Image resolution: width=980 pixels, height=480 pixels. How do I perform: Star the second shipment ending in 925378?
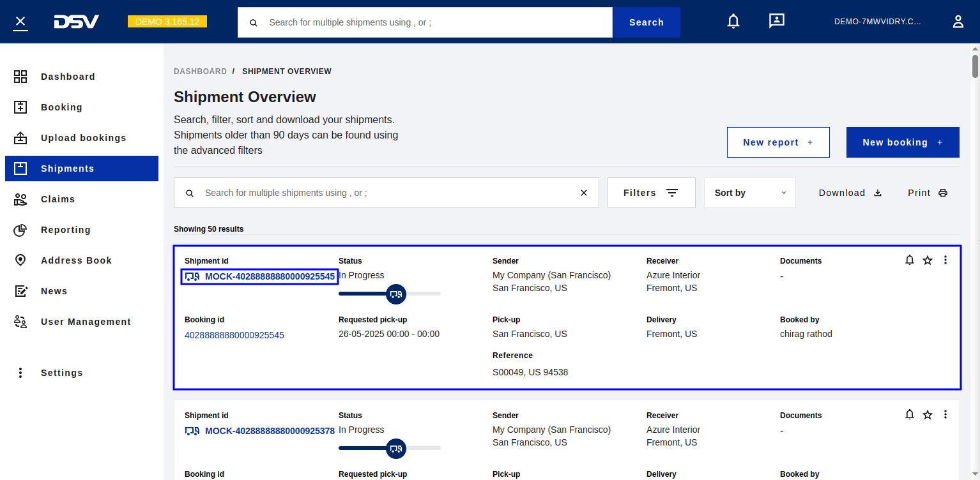[x=928, y=415]
